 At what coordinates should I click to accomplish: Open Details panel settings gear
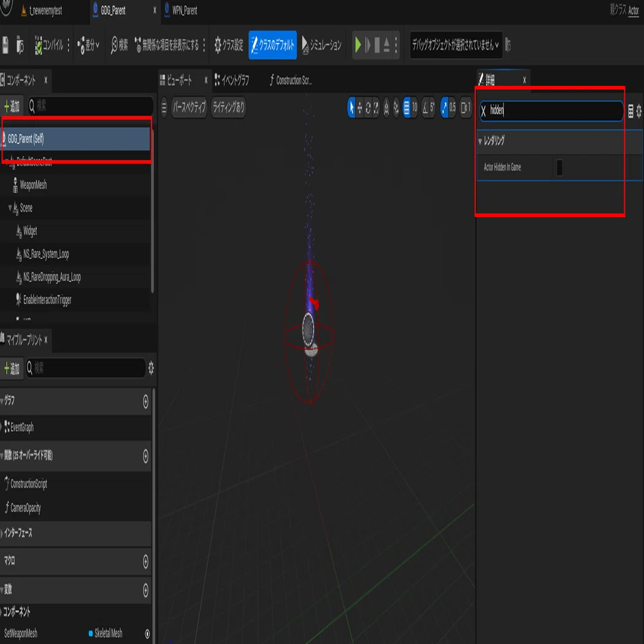point(639,111)
